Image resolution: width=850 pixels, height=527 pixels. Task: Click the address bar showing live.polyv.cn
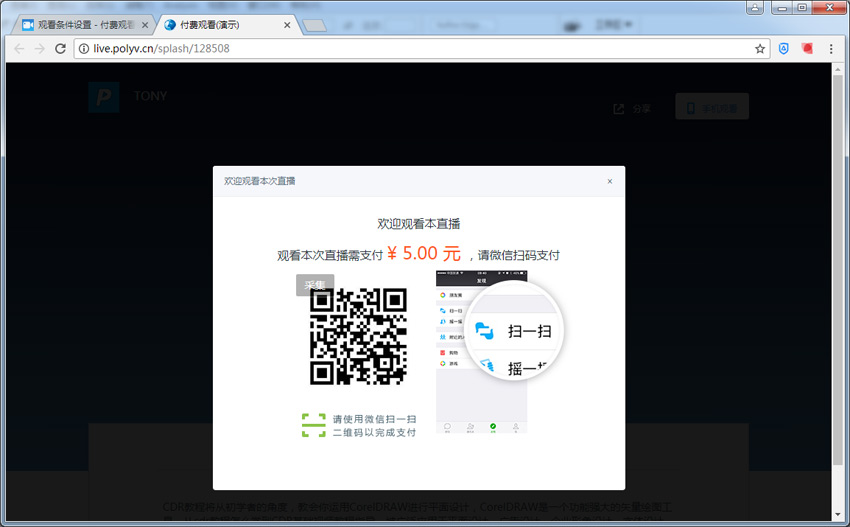[400, 48]
